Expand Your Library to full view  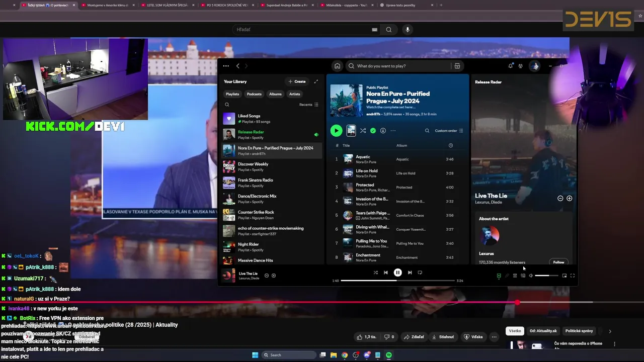pyautogui.click(x=316, y=81)
